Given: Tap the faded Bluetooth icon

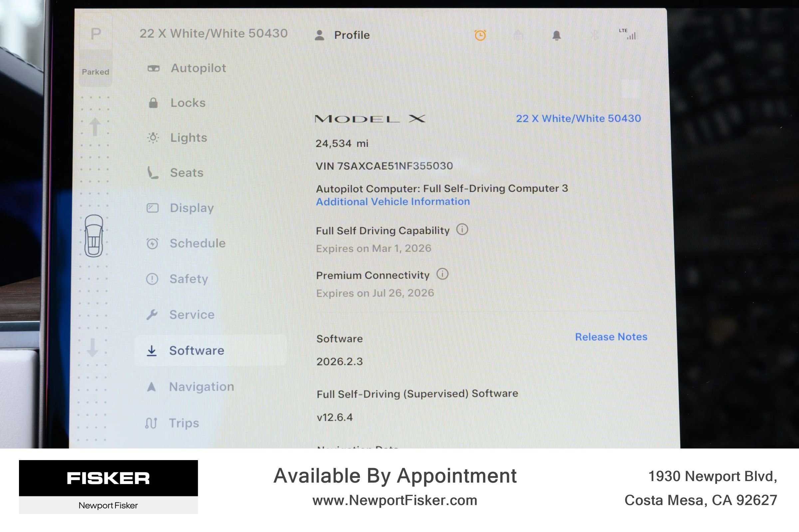Looking at the screenshot, I should [x=594, y=35].
